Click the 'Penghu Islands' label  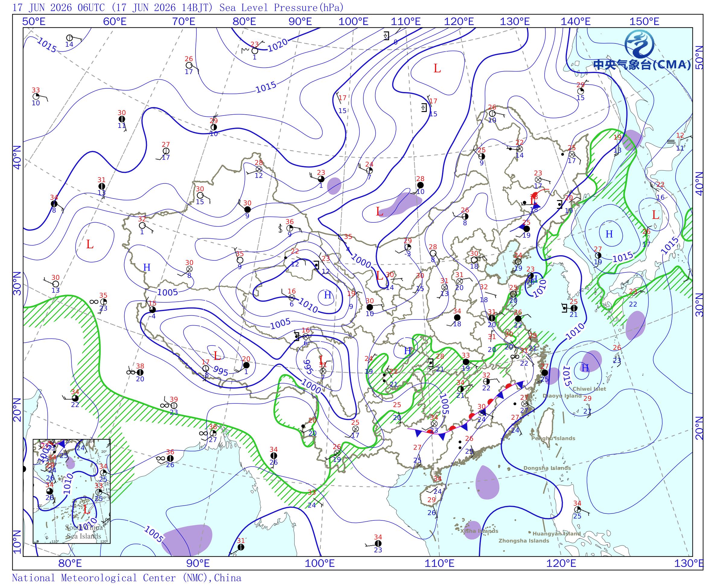click(553, 438)
